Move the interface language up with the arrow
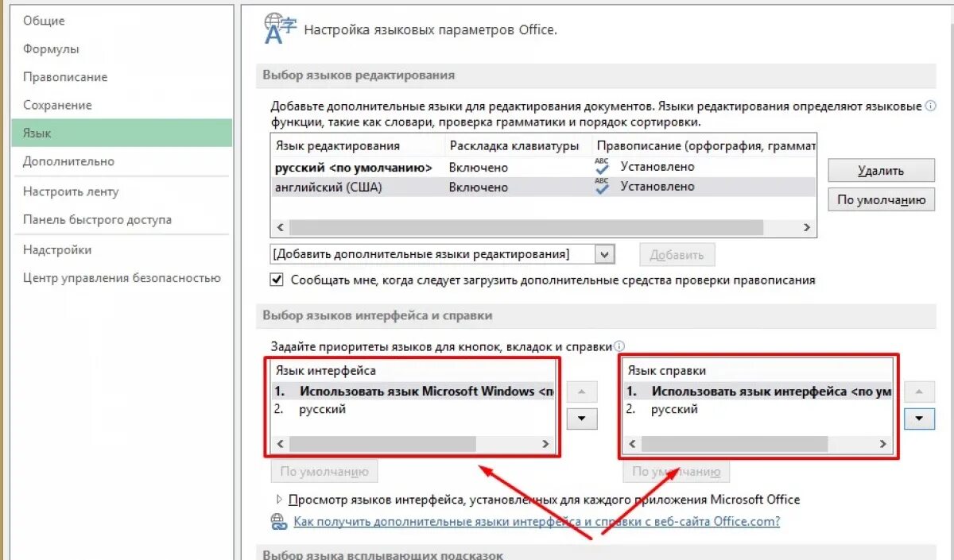 pyautogui.click(x=582, y=392)
